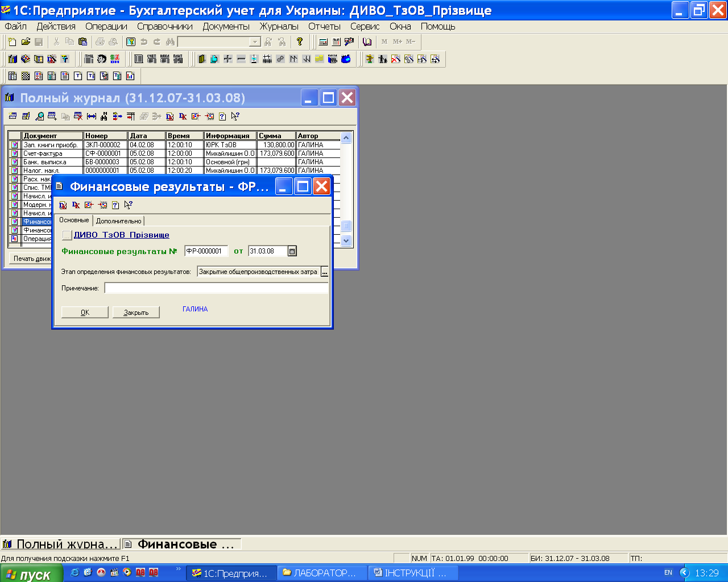Viewport: 728px width, 582px height.
Task: Open the search text combo box dropdown arrow
Action: [255, 41]
